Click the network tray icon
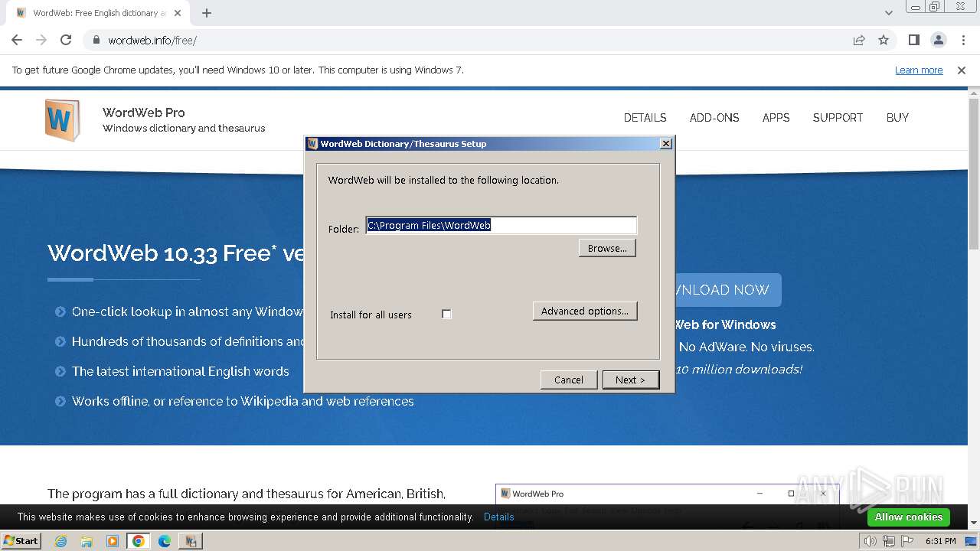 coord(888,541)
